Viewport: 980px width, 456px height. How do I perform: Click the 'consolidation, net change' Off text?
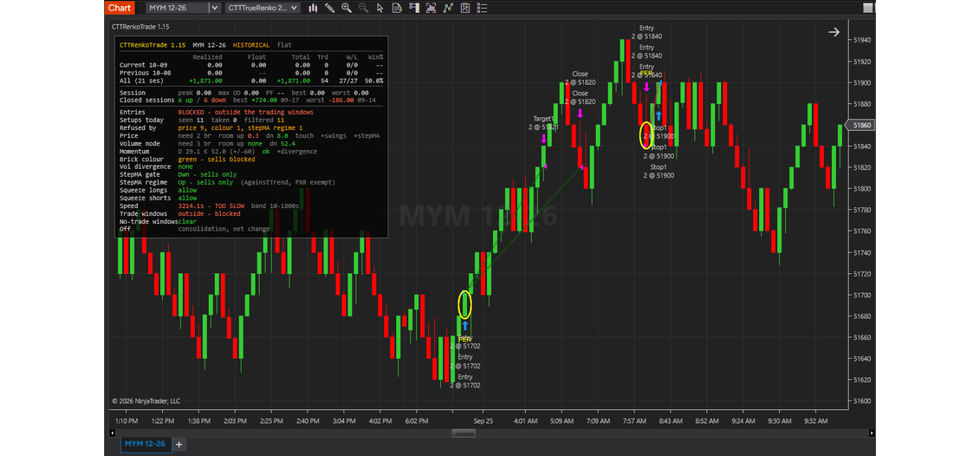pyautogui.click(x=224, y=229)
